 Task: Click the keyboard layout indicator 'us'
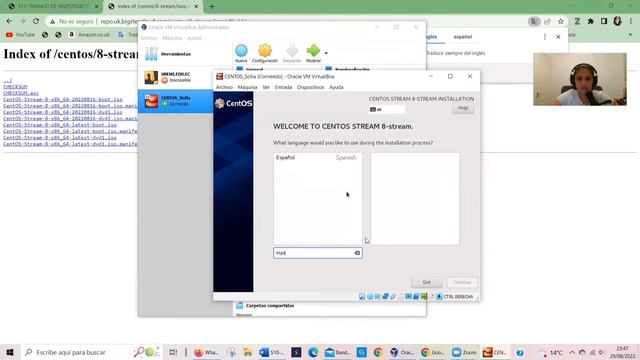(x=387, y=109)
